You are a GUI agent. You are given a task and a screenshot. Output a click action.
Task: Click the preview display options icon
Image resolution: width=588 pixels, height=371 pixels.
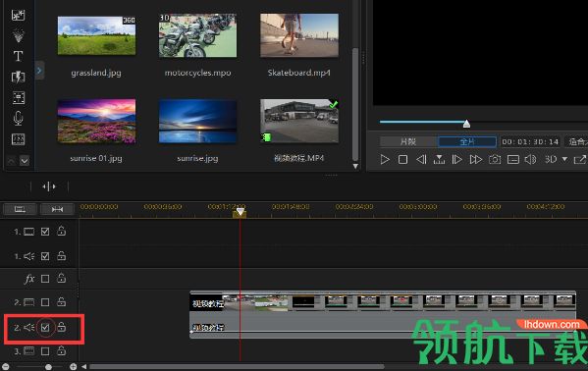pyautogui.click(x=513, y=159)
